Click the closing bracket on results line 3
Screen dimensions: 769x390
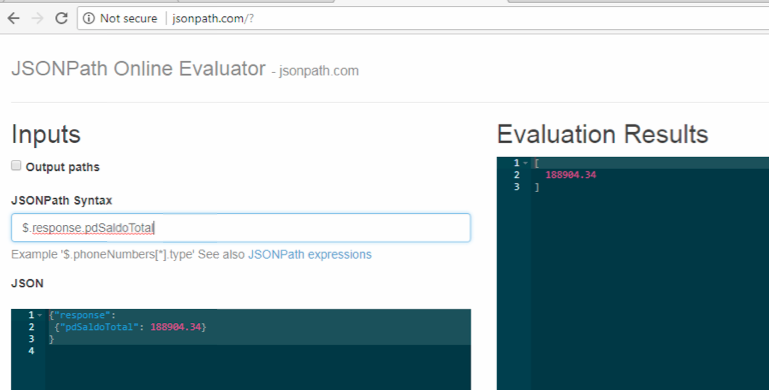(x=537, y=187)
